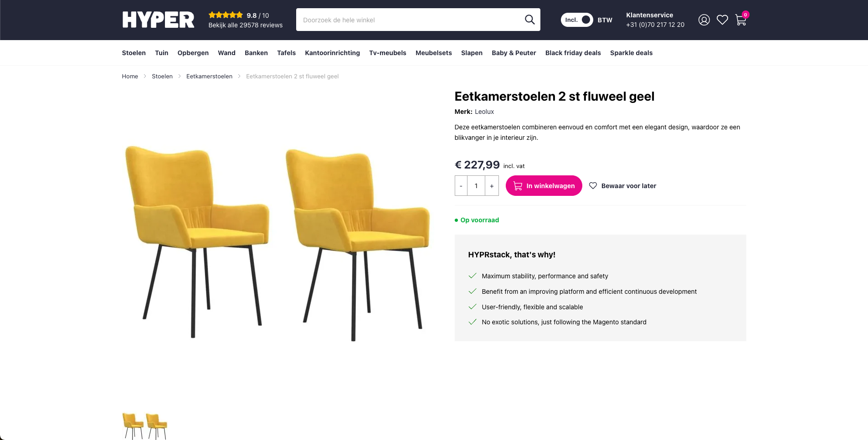This screenshot has width=868, height=440.
Task: Click the five-star rating icons
Action: (226, 15)
